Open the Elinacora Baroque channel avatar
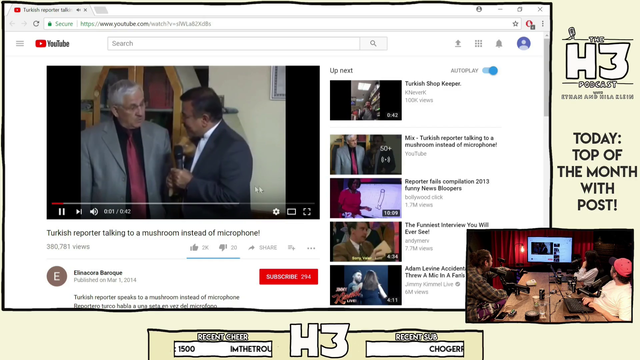Viewport: 640px width, 360px height. (57, 276)
